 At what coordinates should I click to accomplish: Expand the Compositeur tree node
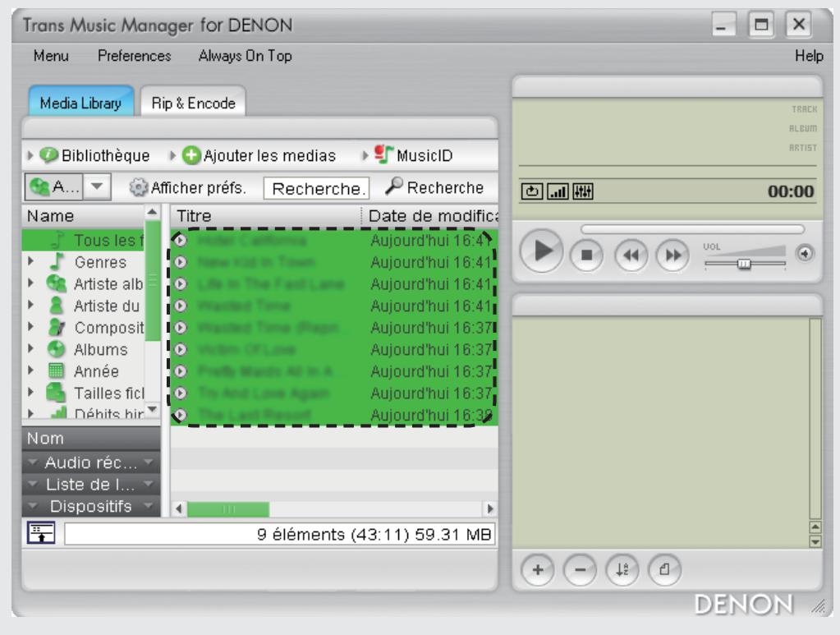click(30, 326)
